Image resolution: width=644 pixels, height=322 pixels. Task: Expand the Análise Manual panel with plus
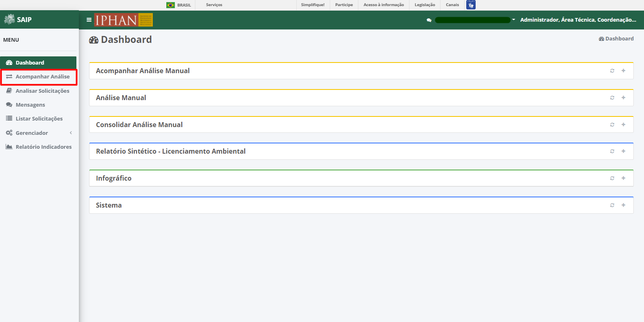click(x=624, y=98)
